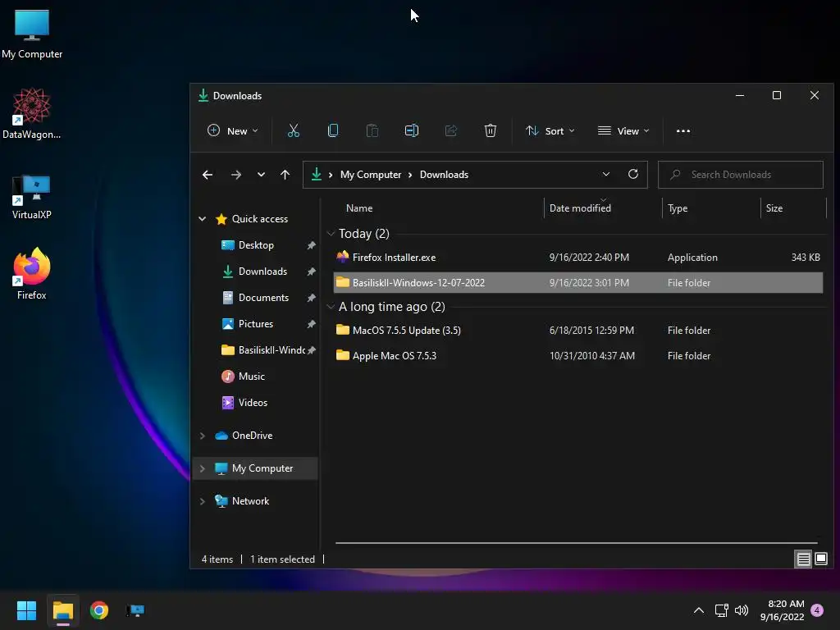Sort by the Name column header
840x630 pixels.
[x=359, y=208]
